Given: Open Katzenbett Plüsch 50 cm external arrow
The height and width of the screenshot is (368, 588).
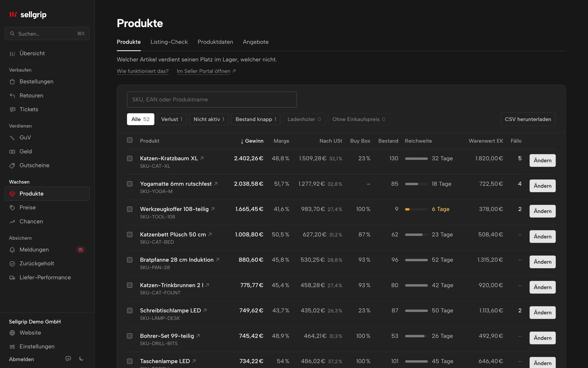Looking at the screenshot, I should 210,234.
